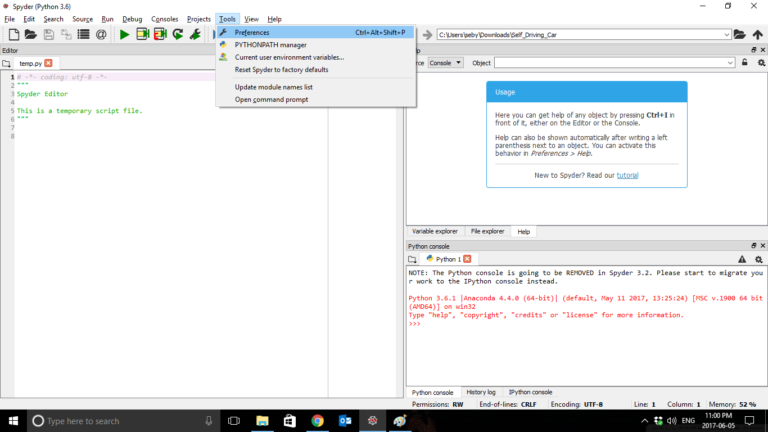Screen dimensions: 768x432
Task: Open Help pane options gear icon
Action: click(x=761, y=63)
